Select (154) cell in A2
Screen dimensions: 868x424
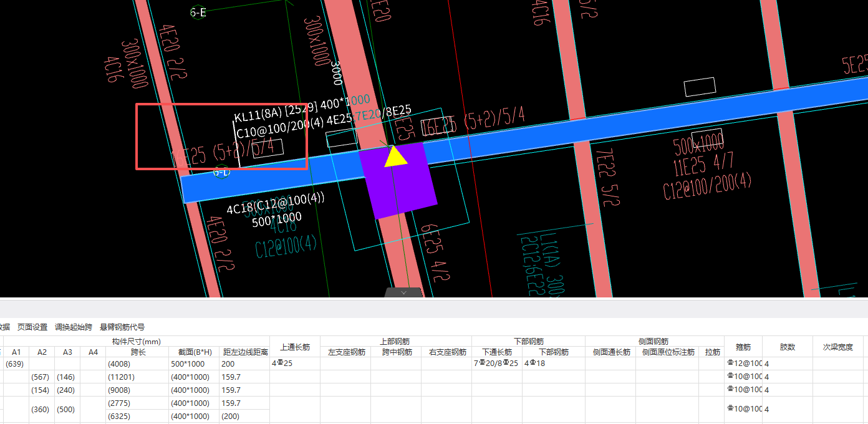[x=42, y=390]
